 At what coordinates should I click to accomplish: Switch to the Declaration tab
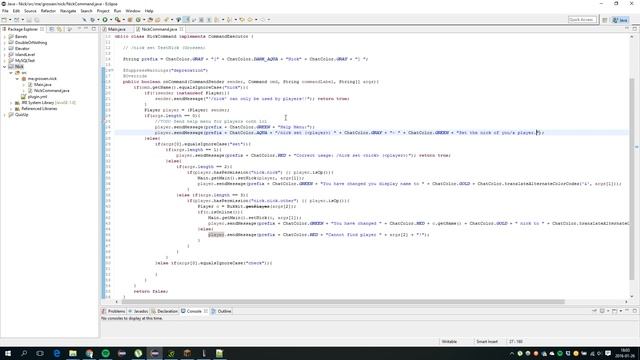tap(165, 311)
